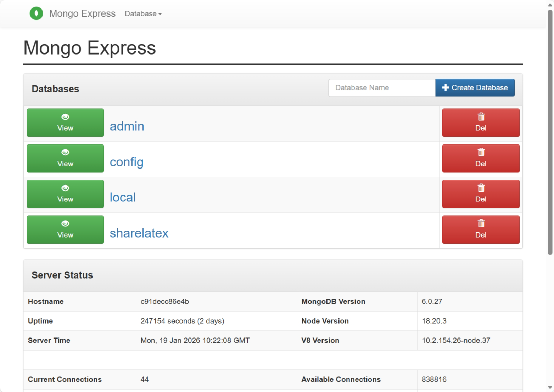The height and width of the screenshot is (392, 554).
Task: Click the trash icon for the local database
Action: click(x=481, y=188)
